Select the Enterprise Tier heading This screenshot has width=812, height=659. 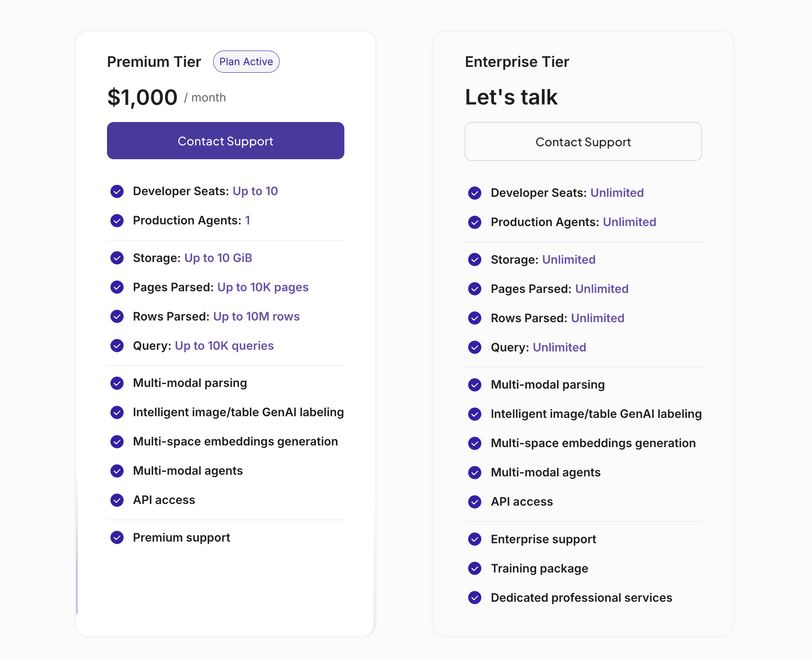point(517,61)
